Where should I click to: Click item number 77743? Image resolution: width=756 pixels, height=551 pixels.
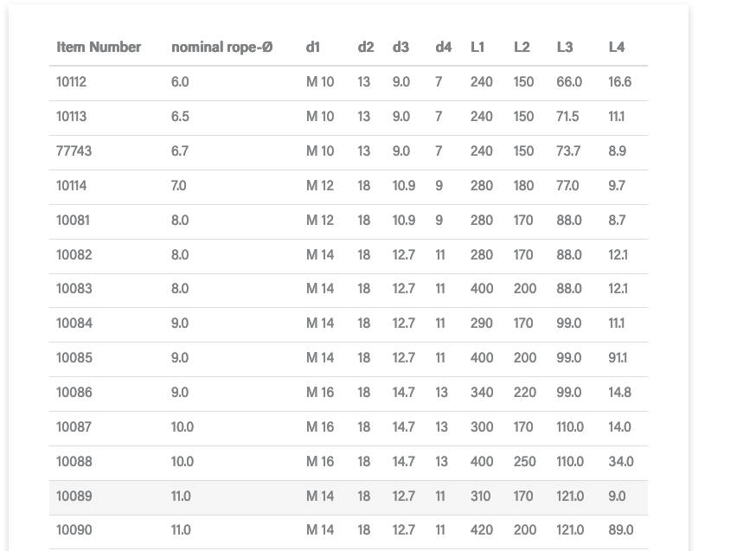(x=74, y=151)
